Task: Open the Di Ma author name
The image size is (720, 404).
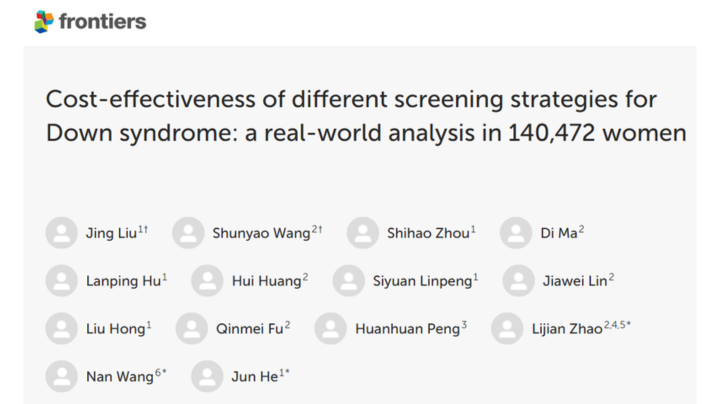Action: pos(559,233)
